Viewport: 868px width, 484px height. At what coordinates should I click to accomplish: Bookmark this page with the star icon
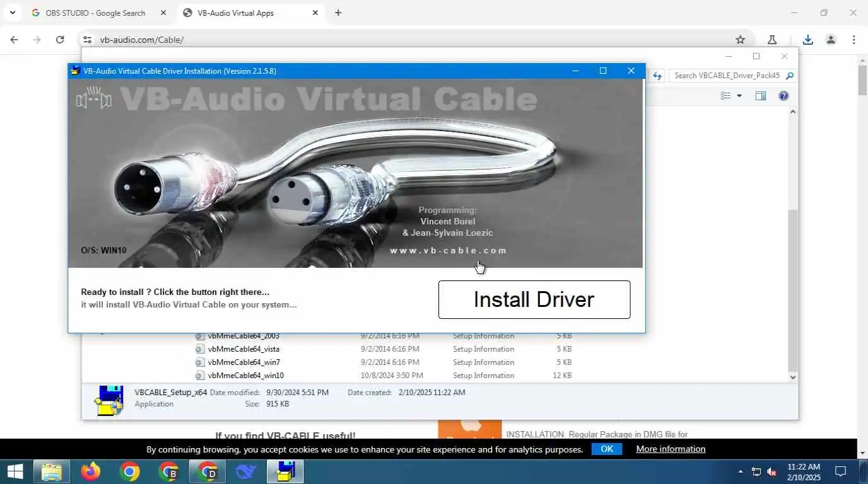[x=741, y=40]
